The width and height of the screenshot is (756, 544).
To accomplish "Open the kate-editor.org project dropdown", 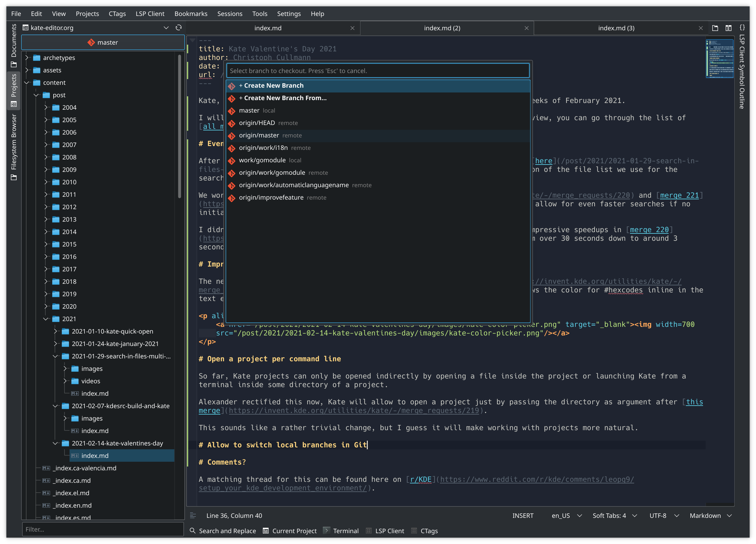I will coord(166,28).
